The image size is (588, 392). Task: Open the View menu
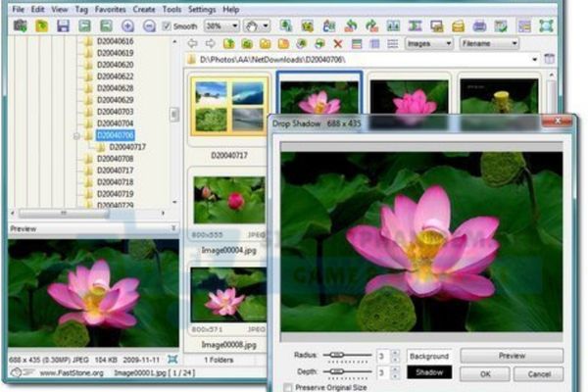pos(59,9)
